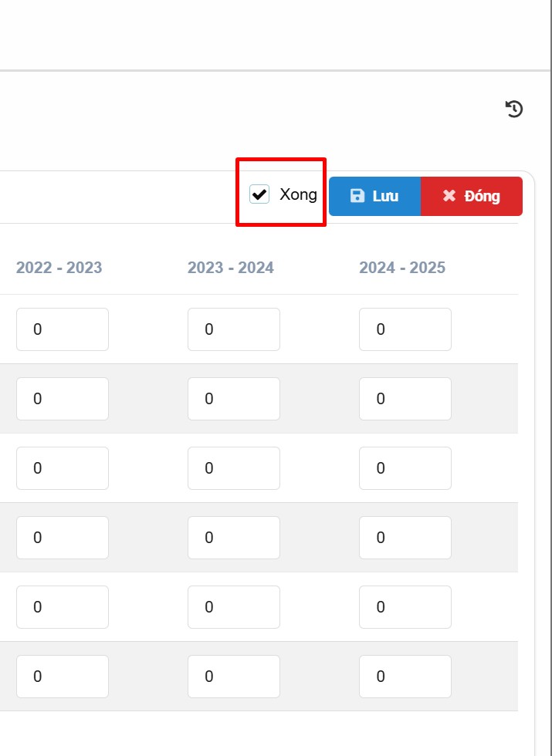Click the 2022 - 2023 column header
Image resolution: width=552 pixels, height=756 pixels.
tap(59, 268)
